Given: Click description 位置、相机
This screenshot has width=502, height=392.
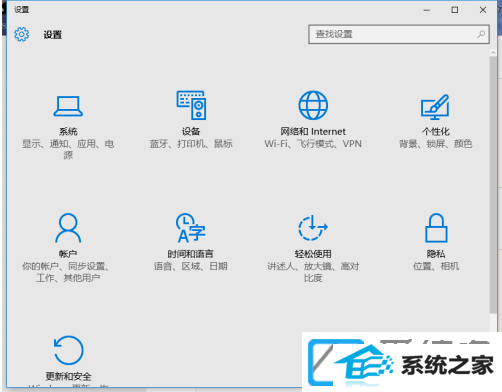Looking at the screenshot, I should click(x=436, y=266).
